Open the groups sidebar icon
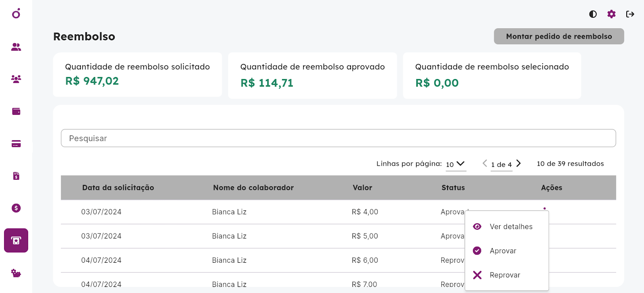Screen dimensions: 644x293 point(16,79)
